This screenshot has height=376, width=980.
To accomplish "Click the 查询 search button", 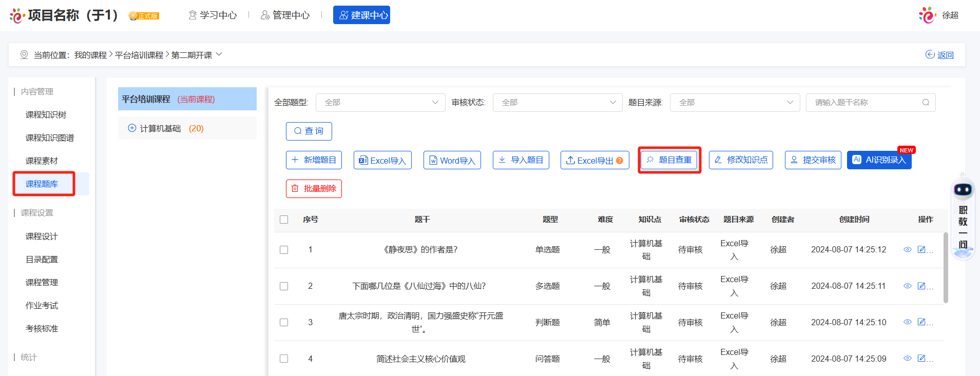I will (309, 131).
